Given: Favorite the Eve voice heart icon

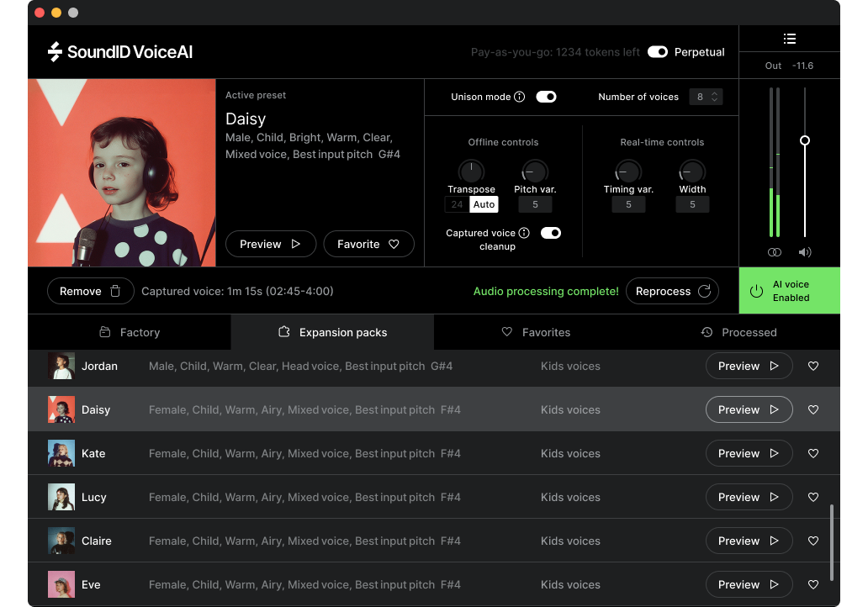Looking at the screenshot, I should pyautogui.click(x=813, y=585).
